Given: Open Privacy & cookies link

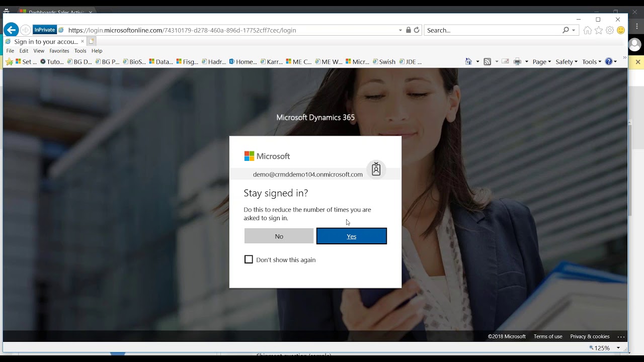Looking at the screenshot, I should (x=590, y=336).
